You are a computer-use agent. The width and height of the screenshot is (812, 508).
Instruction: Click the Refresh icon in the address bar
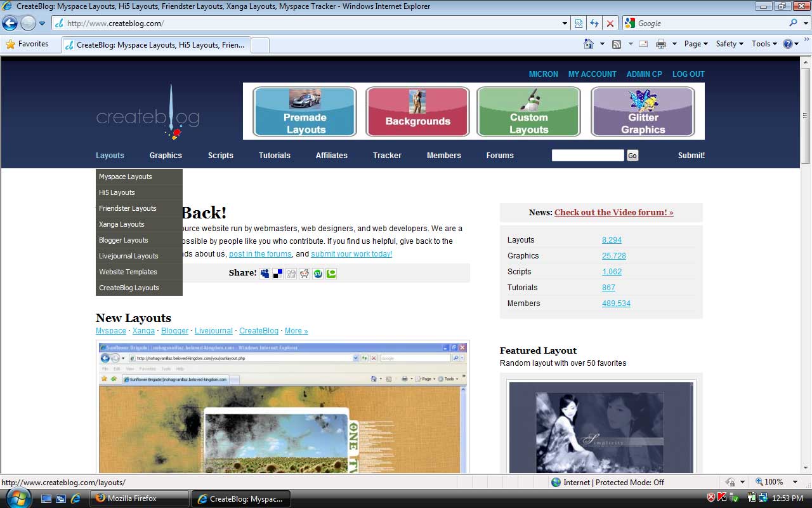594,23
